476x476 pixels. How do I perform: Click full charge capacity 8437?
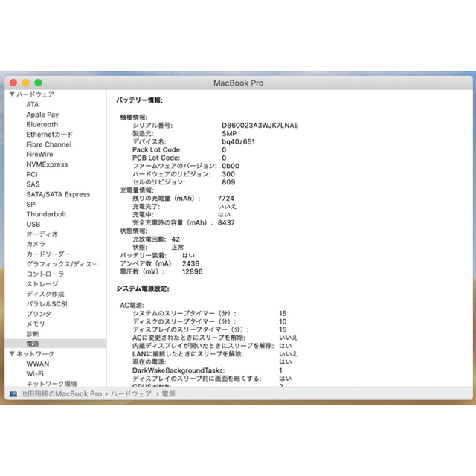[x=226, y=222]
